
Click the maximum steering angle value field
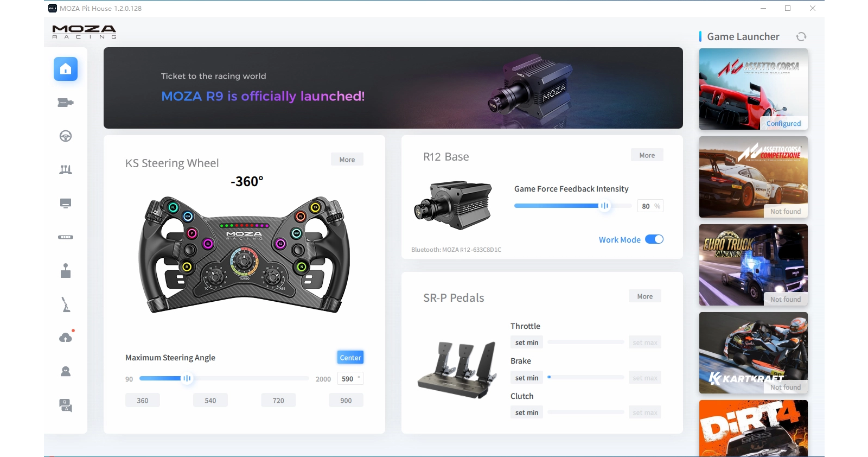click(x=350, y=379)
